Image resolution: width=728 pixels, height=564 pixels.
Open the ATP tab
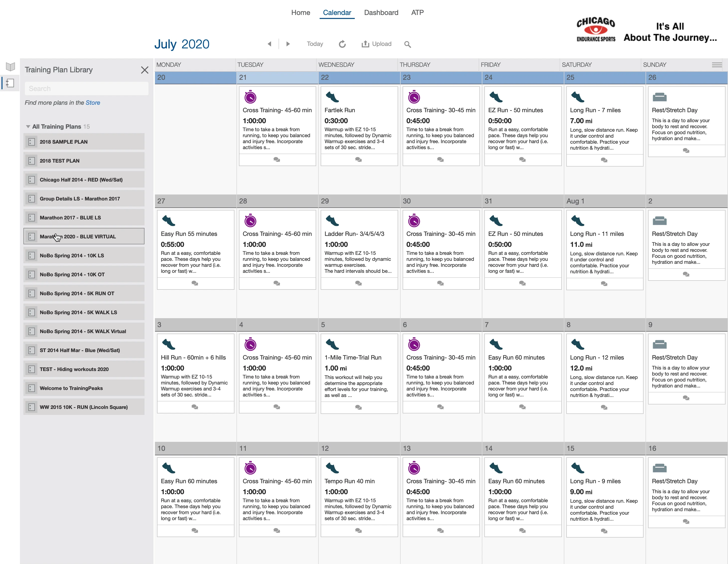tap(417, 12)
